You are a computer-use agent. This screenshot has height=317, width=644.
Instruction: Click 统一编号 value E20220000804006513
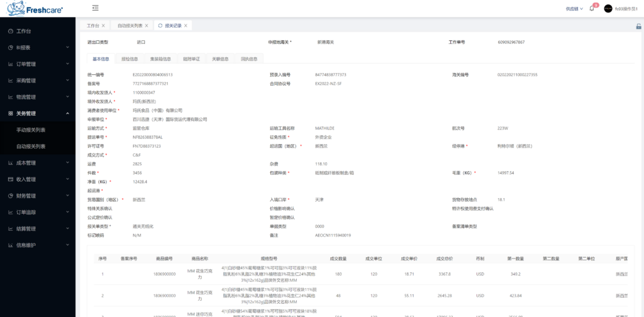[x=152, y=75]
